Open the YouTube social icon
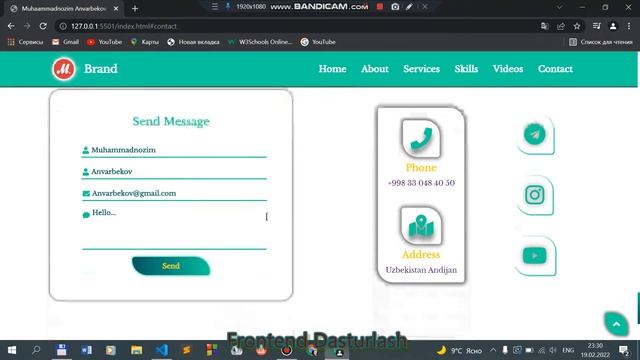640x360 pixels. click(x=535, y=256)
